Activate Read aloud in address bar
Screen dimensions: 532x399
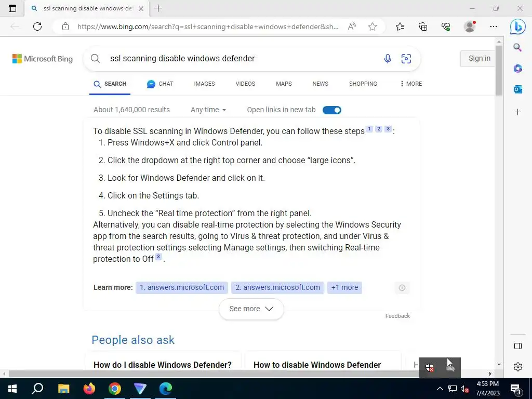[352, 26]
